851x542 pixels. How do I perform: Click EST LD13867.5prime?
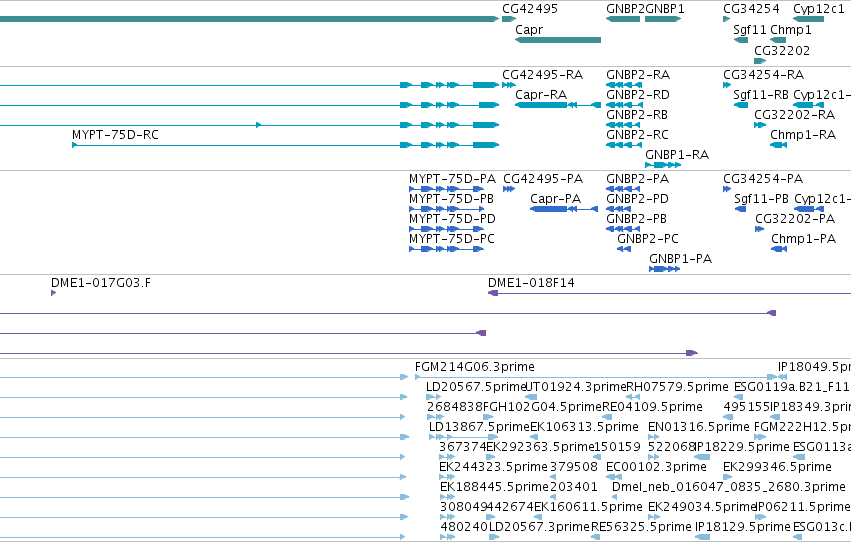click(x=479, y=427)
